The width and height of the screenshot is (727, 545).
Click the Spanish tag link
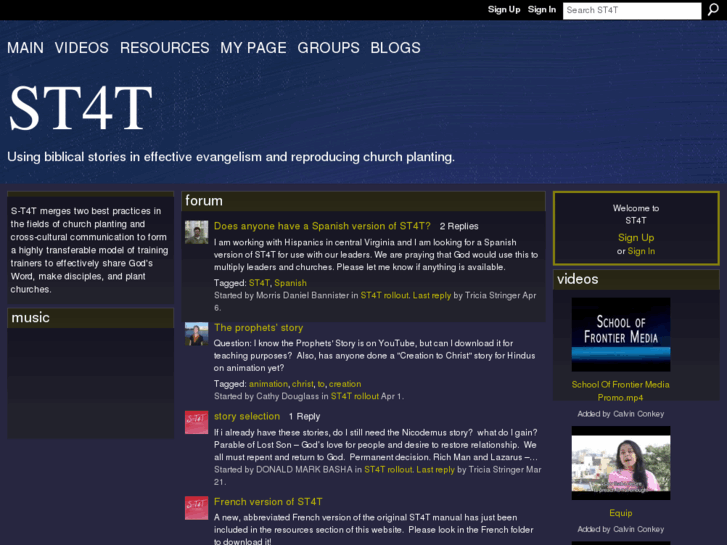click(290, 283)
